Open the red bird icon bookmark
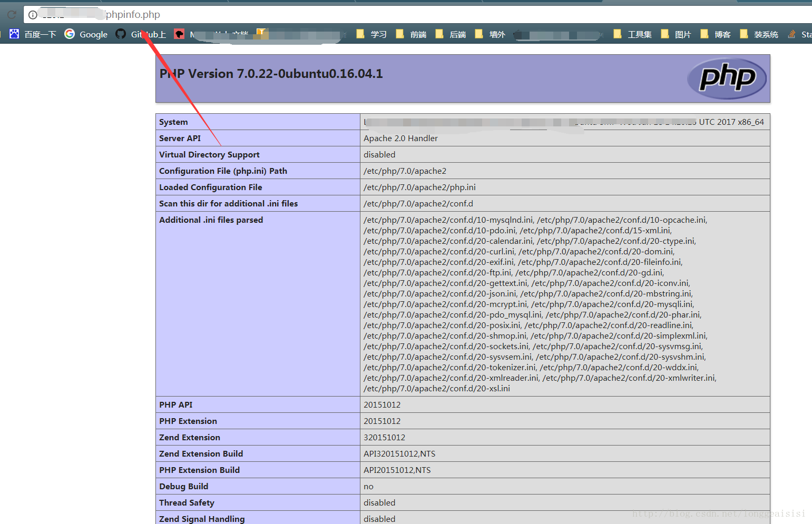812x524 pixels. [179, 34]
